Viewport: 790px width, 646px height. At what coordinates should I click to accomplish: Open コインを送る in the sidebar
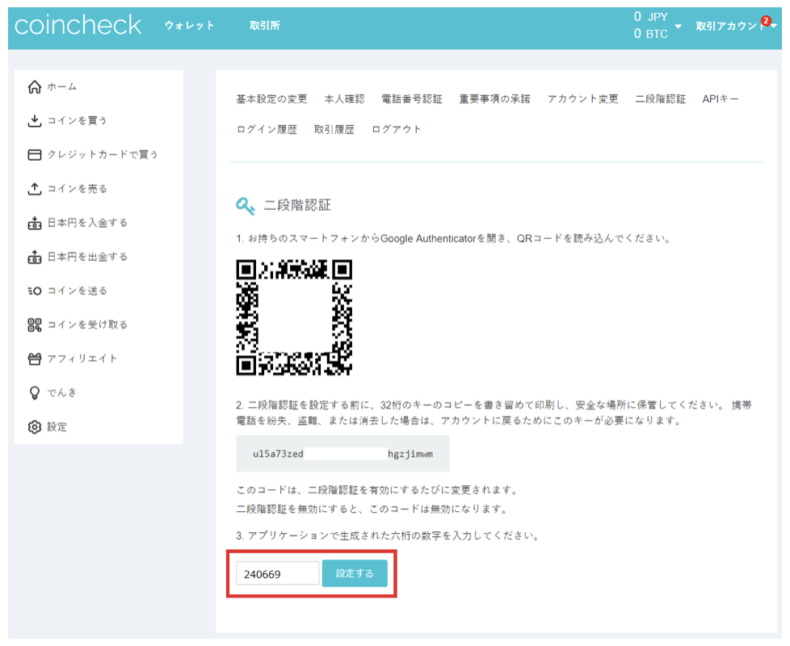[x=77, y=291]
